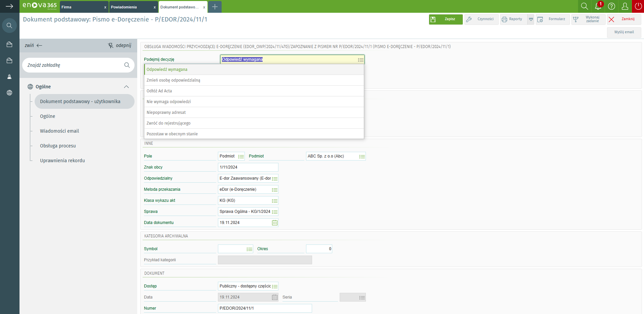Click the add new tab plus icon

[x=215, y=7]
